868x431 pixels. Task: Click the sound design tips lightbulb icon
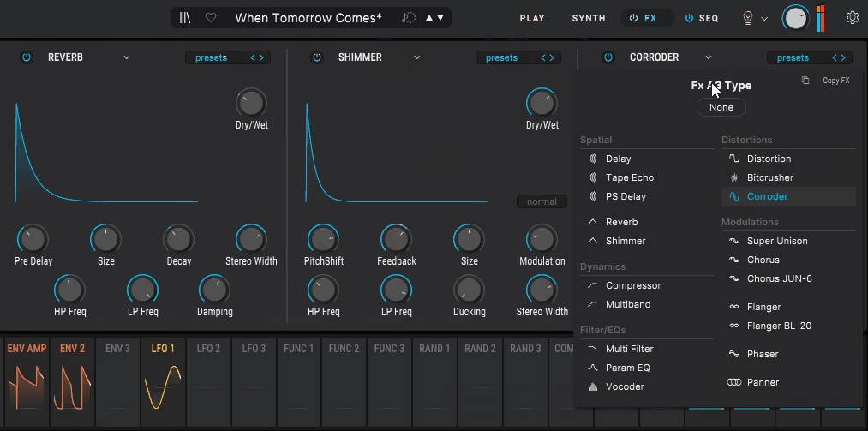click(748, 18)
